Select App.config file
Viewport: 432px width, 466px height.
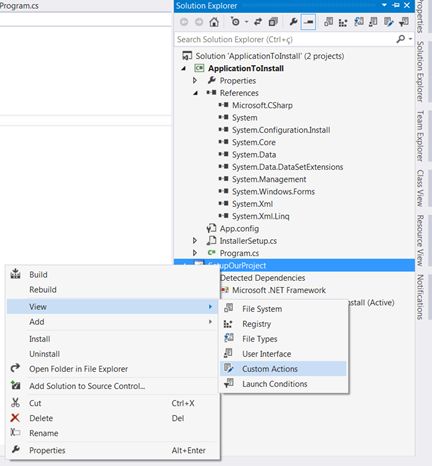239,229
